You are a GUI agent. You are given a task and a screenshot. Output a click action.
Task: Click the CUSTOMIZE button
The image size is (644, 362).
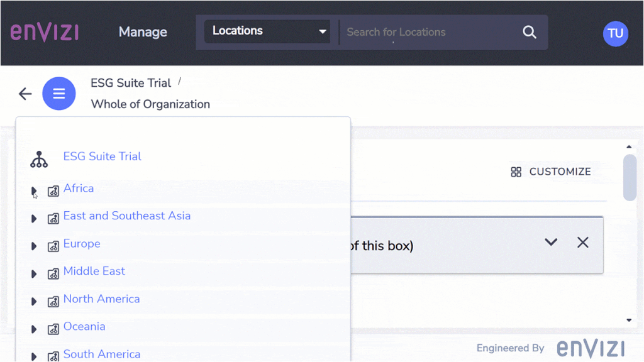coord(551,172)
